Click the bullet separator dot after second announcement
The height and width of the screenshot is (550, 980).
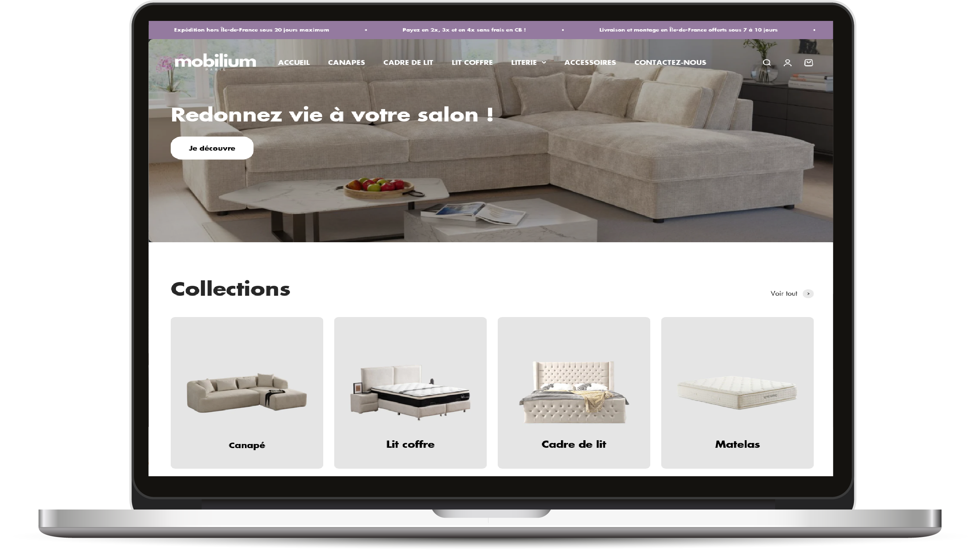click(563, 30)
